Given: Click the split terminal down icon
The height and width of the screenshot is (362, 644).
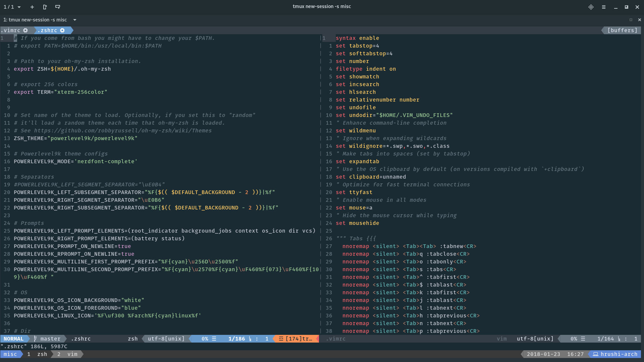Looking at the screenshot, I should point(58,7).
